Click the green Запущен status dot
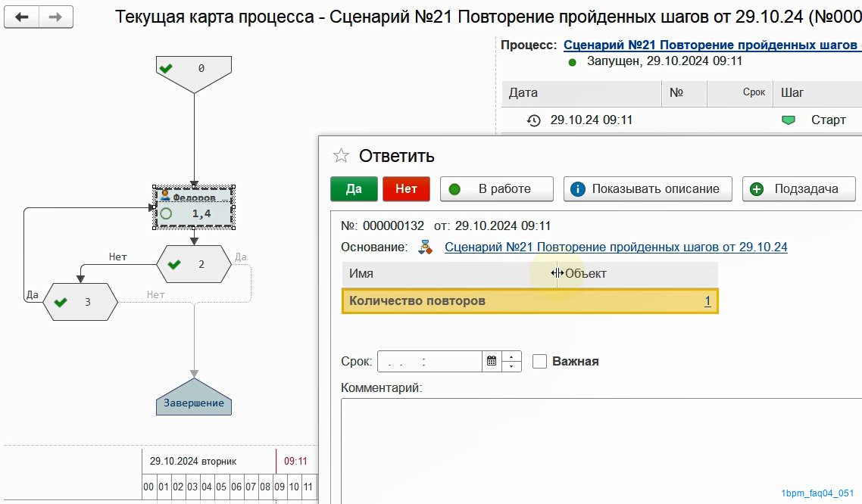Screen dimensions: 862x504 (573, 62)
